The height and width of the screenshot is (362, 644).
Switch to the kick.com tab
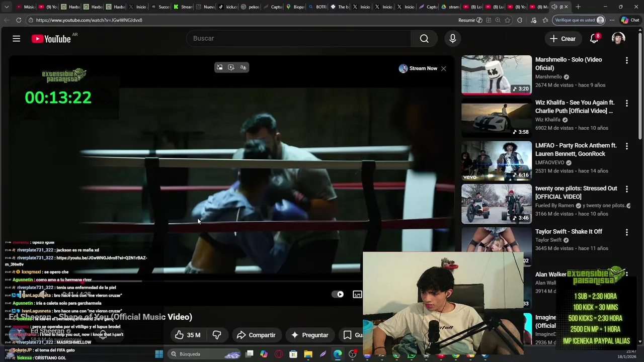[x=228, y=7]
